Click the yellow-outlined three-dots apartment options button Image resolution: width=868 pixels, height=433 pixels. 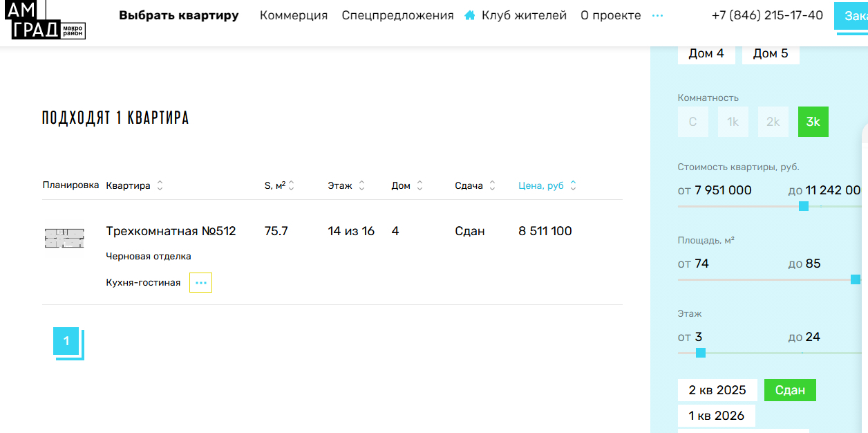pos(200,282)
